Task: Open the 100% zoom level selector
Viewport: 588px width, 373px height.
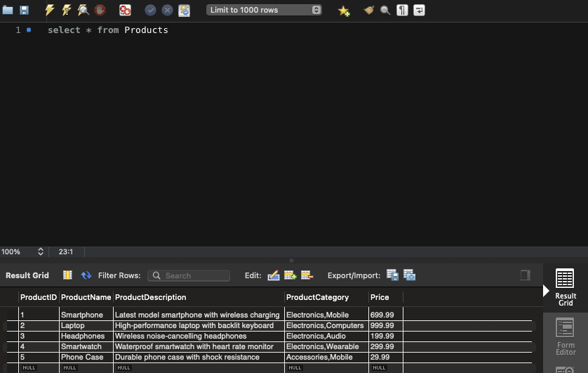Action: 22,251
